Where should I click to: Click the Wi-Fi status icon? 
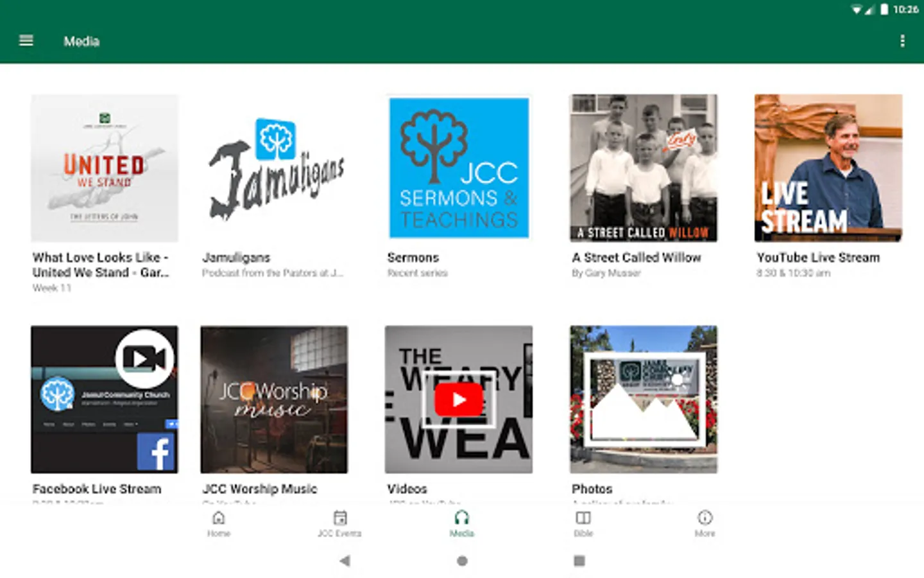coord(856,9)
